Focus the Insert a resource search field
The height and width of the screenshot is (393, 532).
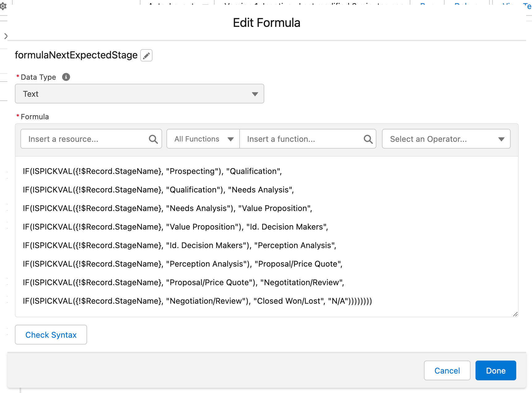[x=91, y=139]
